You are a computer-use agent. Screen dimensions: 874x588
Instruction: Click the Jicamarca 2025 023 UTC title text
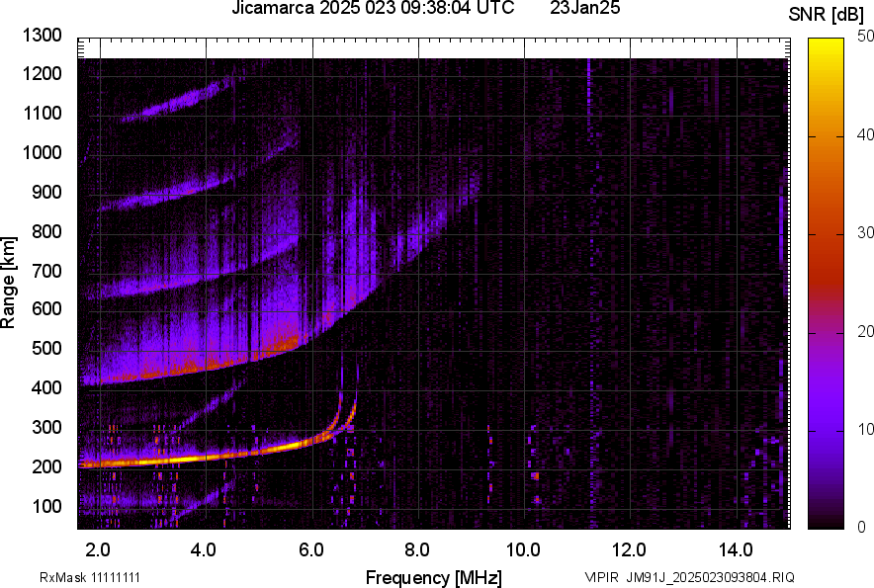pyautogui.click(x=372, y=9)
